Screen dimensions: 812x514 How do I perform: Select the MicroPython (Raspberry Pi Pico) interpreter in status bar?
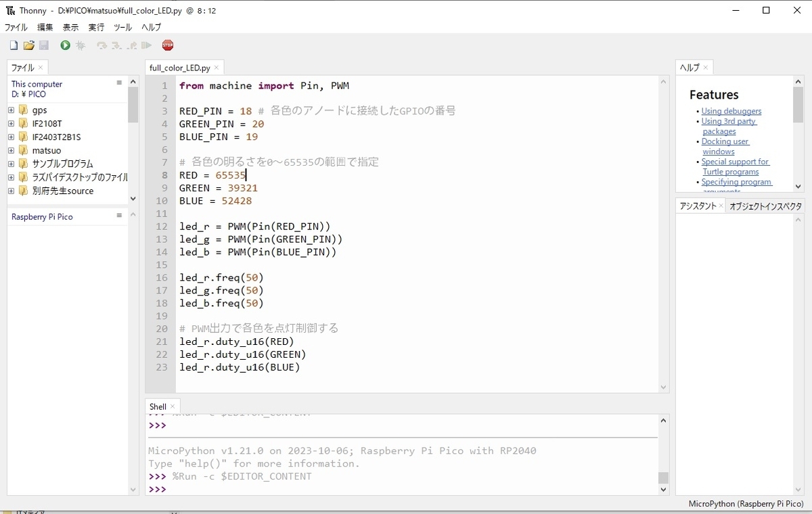click(x=746, y=504)
